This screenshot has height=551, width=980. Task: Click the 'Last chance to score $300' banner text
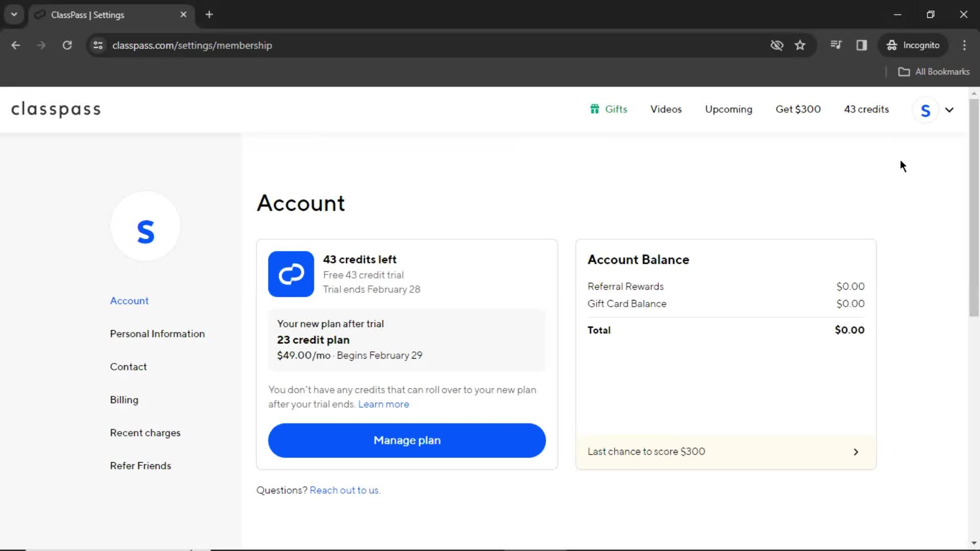pos(646,452)
